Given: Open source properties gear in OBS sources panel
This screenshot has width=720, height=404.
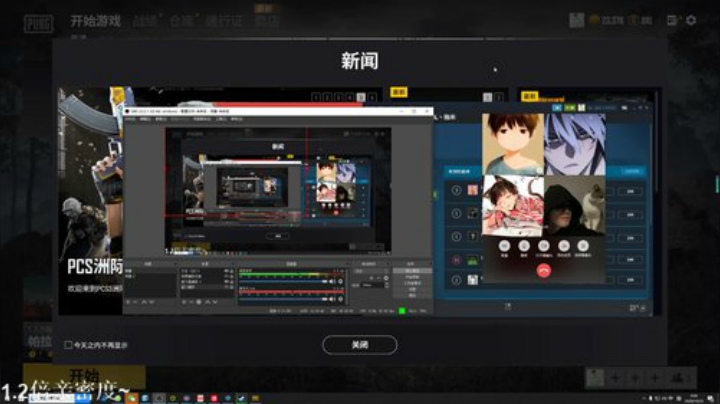Looking at the screenshot, I should (199, 302).
